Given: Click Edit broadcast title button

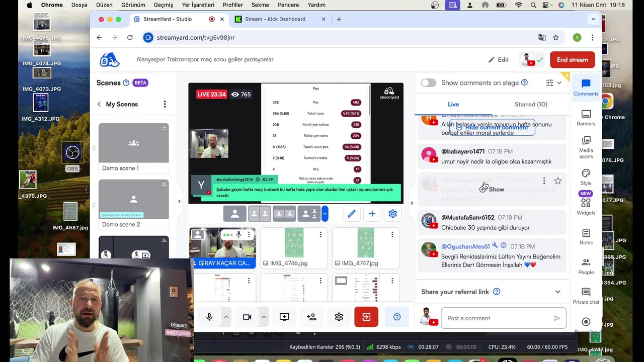Looking at the screenshot, I should pyautogui.click(x=499, y=60).
